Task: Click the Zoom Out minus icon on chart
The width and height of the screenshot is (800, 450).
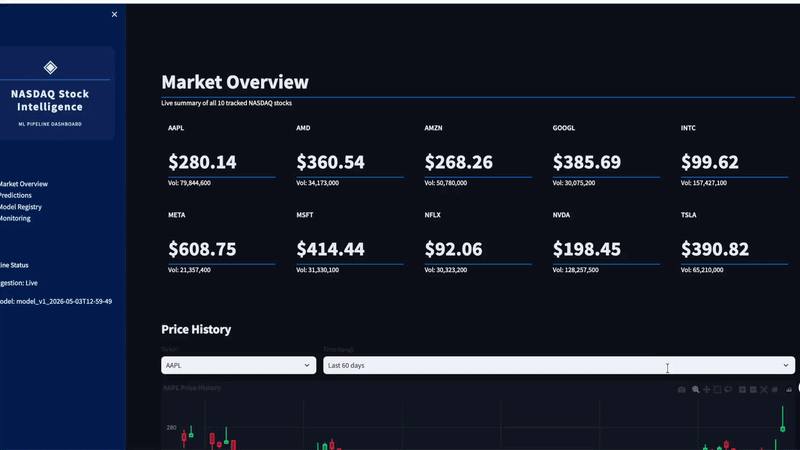Action: click(753, 390)
